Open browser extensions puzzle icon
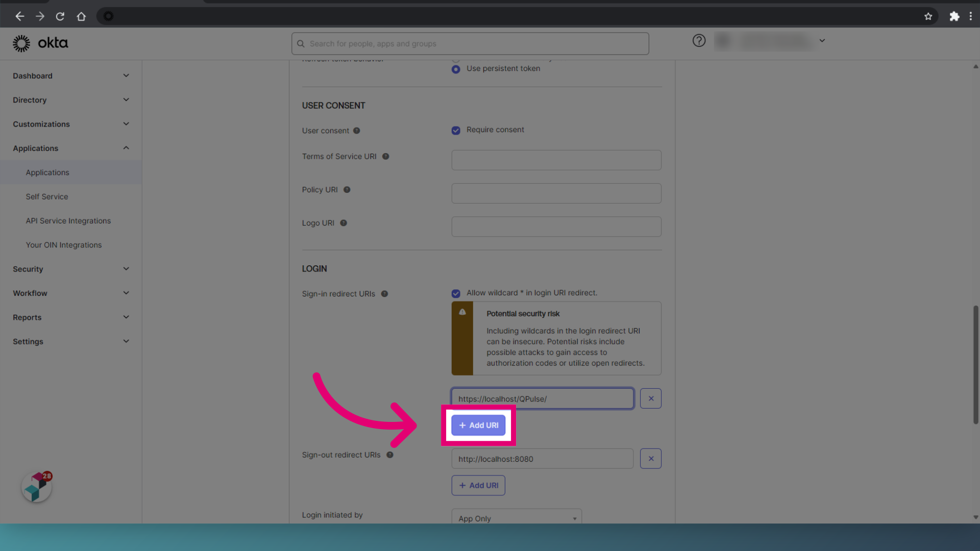 (954, 16)
